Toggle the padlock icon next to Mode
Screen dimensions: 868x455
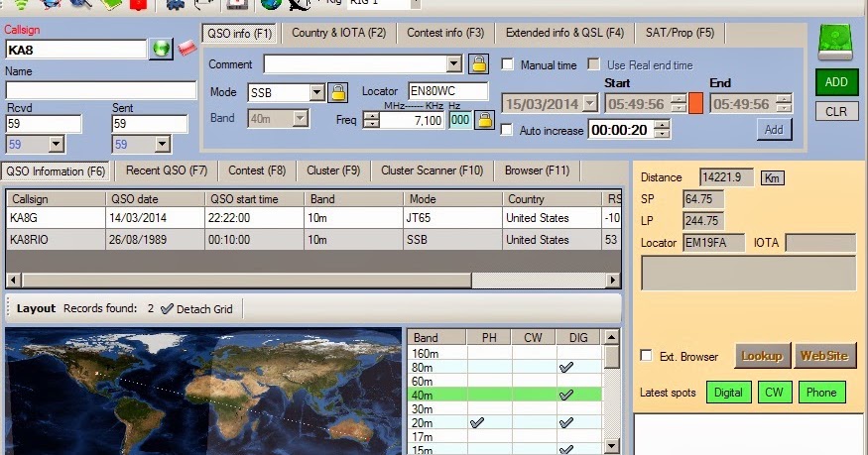point(337,92)
